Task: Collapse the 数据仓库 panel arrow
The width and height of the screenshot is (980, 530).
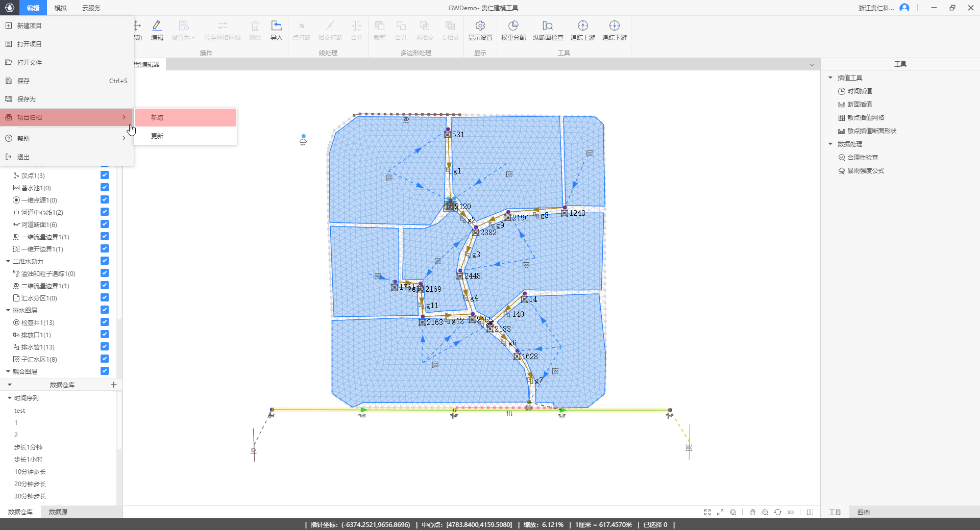Action: coord(10,385)
